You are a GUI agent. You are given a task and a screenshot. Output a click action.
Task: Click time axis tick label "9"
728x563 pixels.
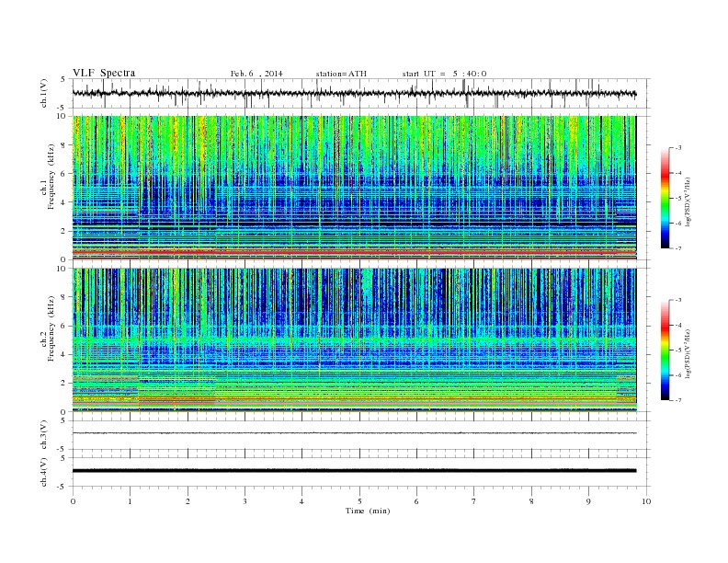pos(588,501)
